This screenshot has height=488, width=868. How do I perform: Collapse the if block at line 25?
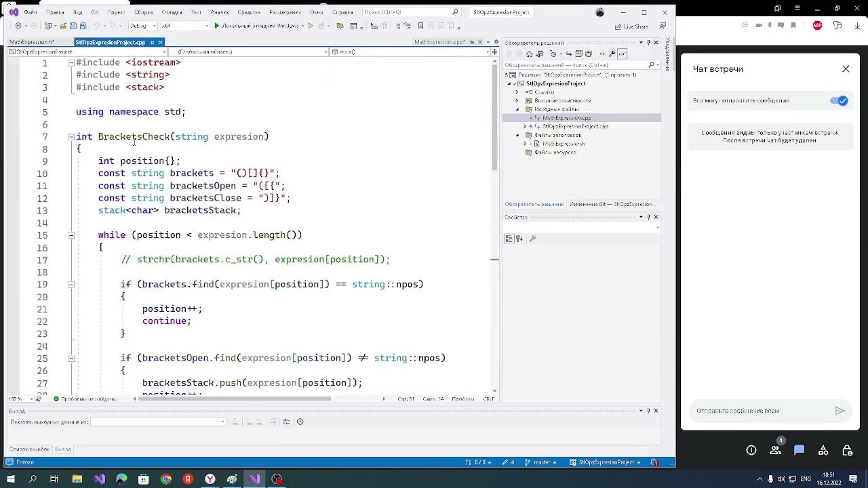click(71, 359)
